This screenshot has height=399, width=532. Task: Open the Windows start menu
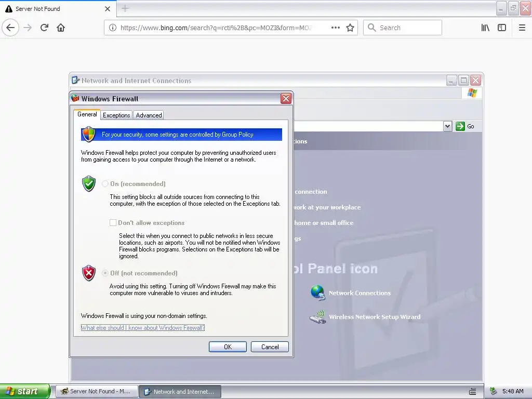(25, 391)
